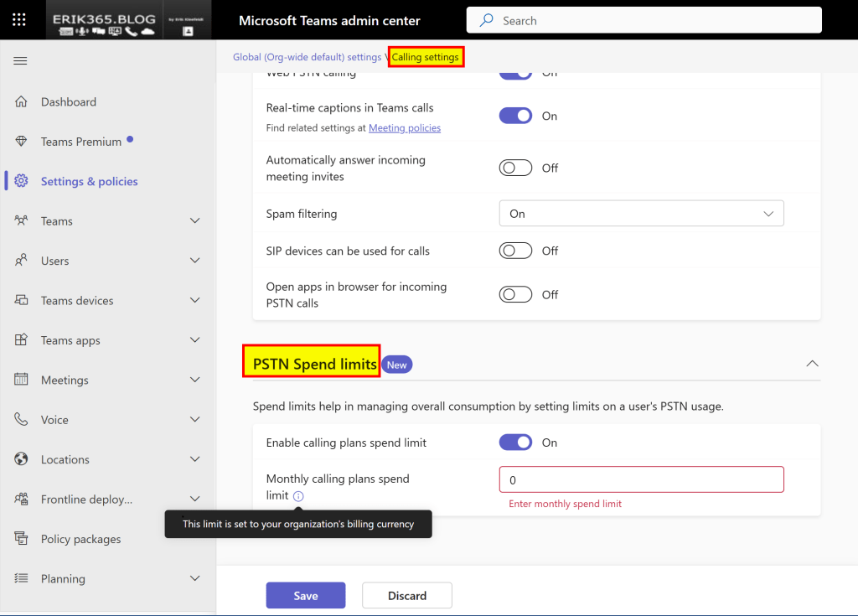Click the Save button
Image resolution: width=858 pixels, height=616 pixels.
[306, 596]
